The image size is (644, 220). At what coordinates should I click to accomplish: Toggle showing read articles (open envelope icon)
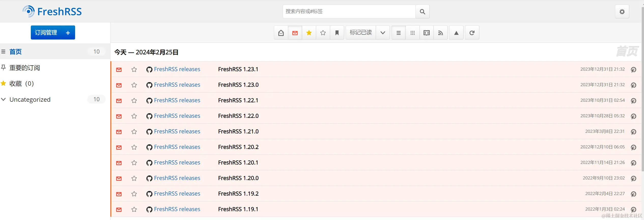(281, 33)
